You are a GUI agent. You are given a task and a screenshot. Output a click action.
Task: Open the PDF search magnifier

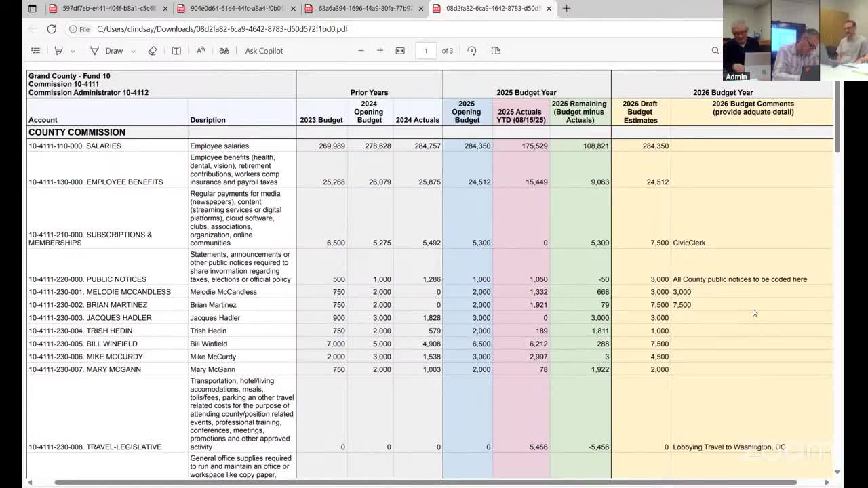coord(715,50)
